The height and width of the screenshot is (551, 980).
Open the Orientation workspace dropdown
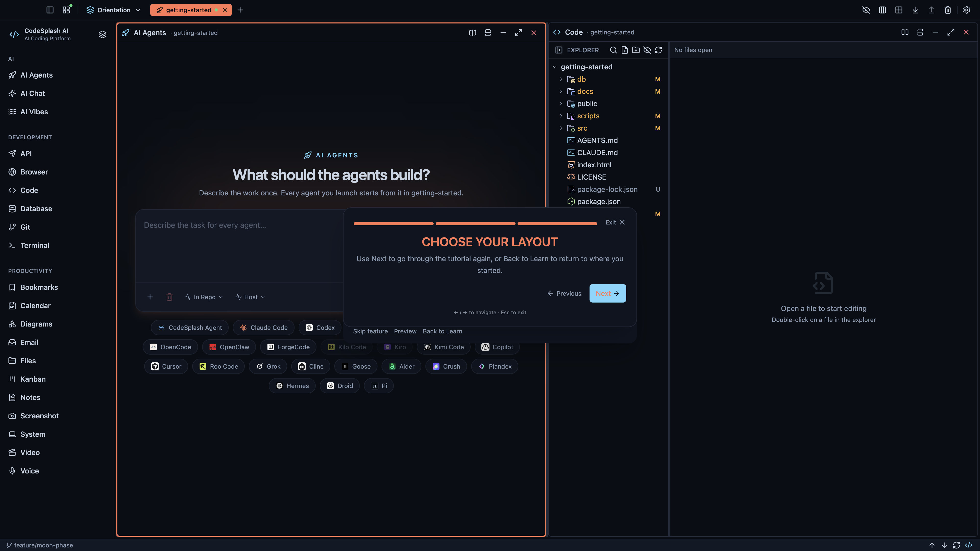[113, 10]
